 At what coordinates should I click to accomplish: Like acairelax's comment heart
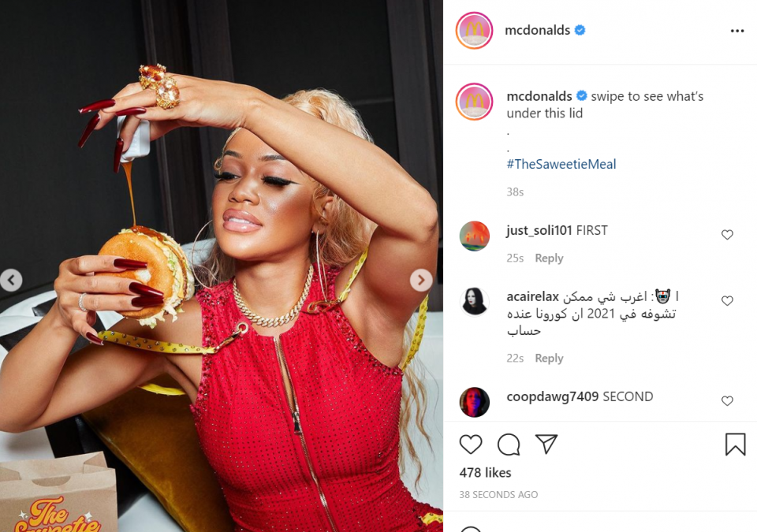pyautogui.click(x=727, y=301)
